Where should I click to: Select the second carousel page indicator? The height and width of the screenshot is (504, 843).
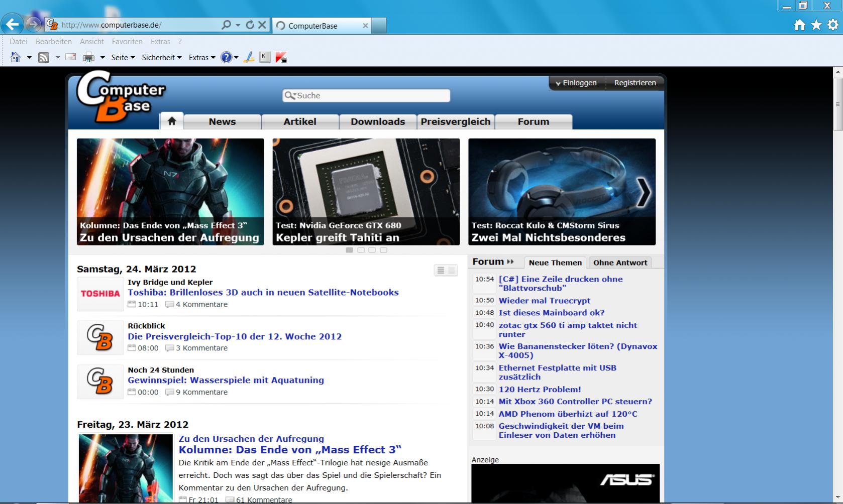(361, 250)
